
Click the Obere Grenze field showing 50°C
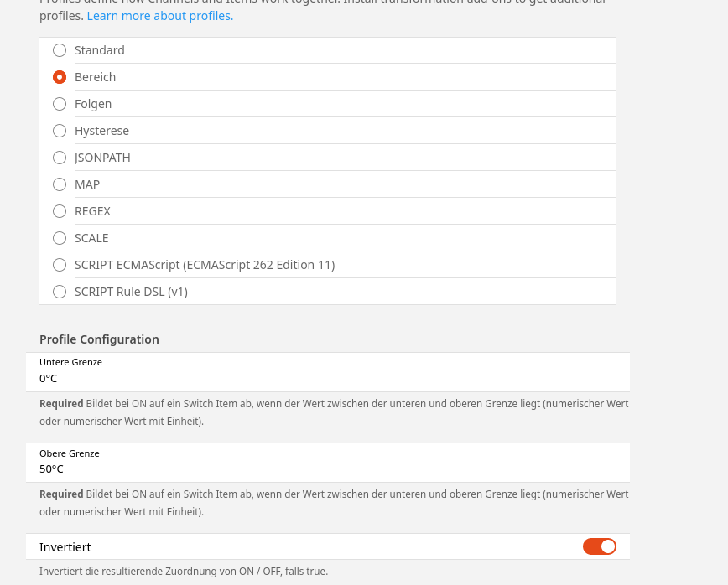[x=327, y=469]
